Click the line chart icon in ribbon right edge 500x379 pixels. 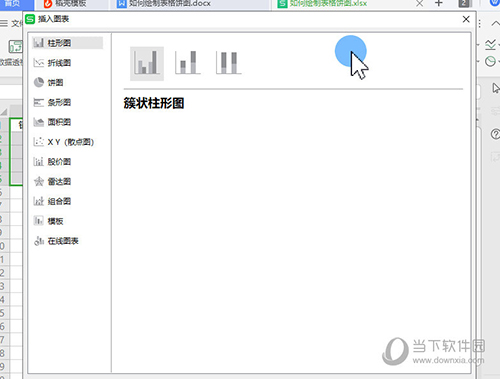490,45
